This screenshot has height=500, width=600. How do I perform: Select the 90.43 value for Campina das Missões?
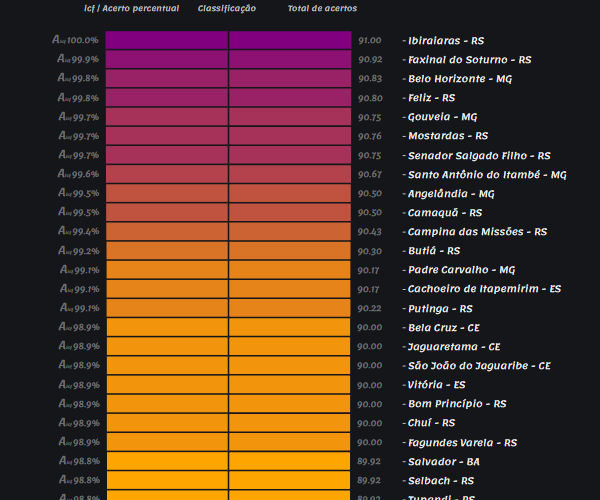(x=370, y=232)
